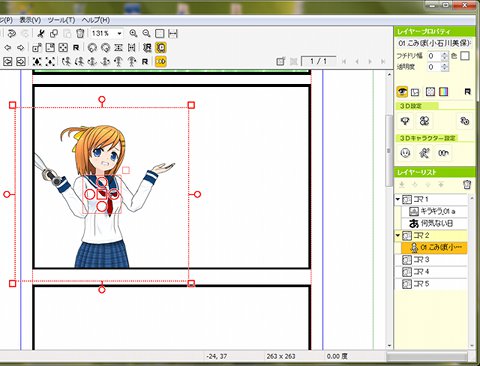Collapse the コマ 2 tree node

(398, 236)
